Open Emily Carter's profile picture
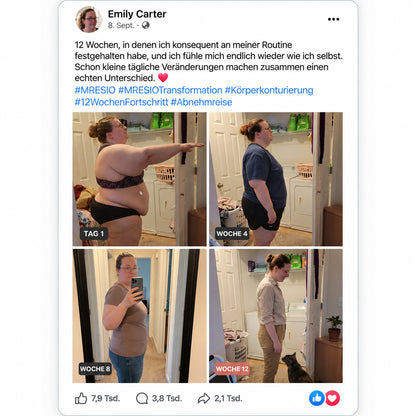 [x=88, y=19]
